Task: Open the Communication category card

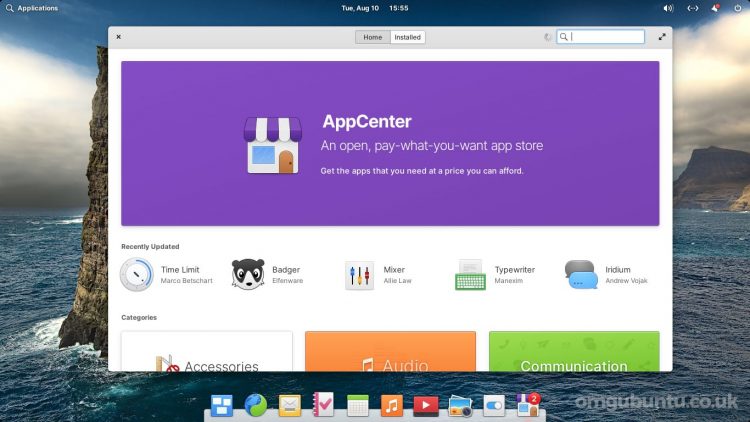Action: tap(574, 351)
